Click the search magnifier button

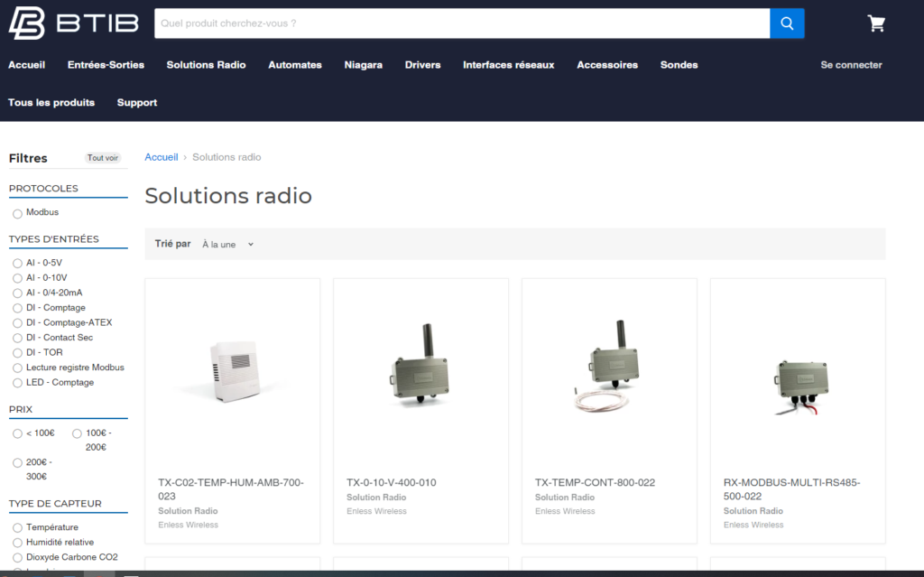(x=786, y=23)
